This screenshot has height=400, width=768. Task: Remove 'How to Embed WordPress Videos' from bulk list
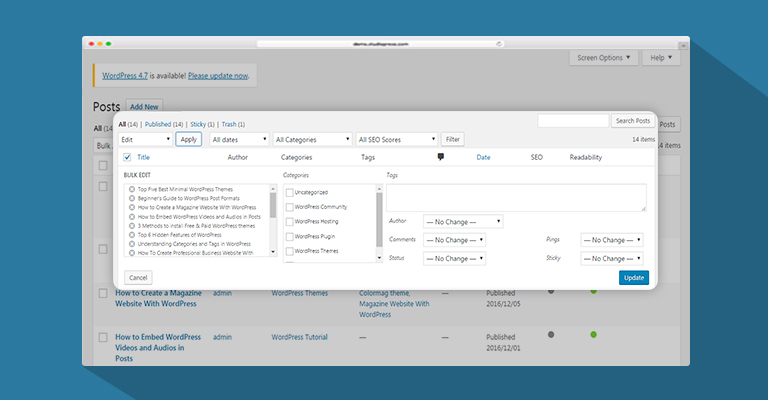[x=132, y=216]
